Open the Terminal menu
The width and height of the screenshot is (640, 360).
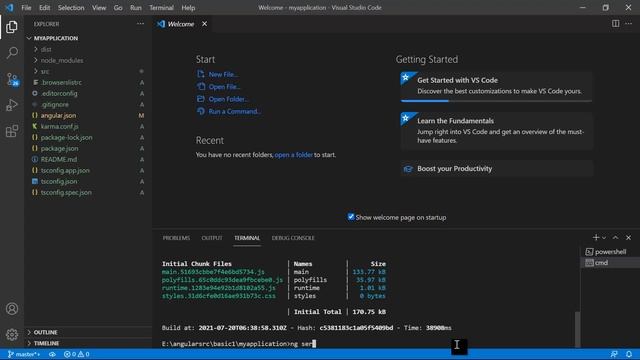pyautogui.click(x=161, y=8)
